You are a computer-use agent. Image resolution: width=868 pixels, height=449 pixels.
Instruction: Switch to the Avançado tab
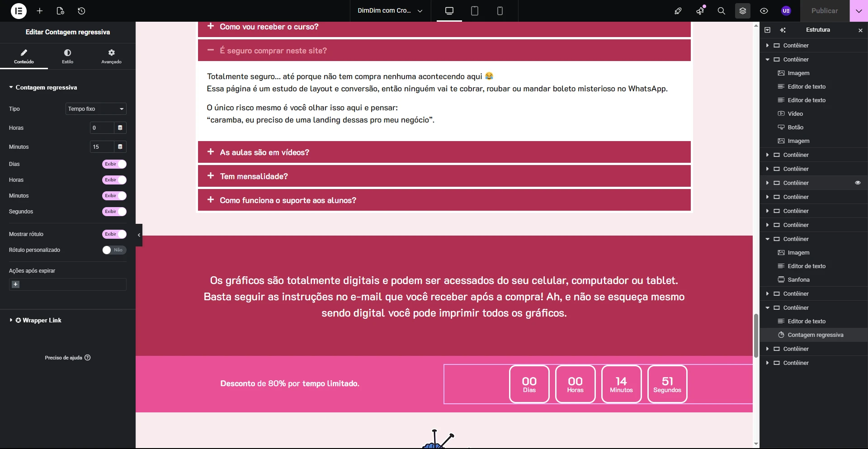111,57
